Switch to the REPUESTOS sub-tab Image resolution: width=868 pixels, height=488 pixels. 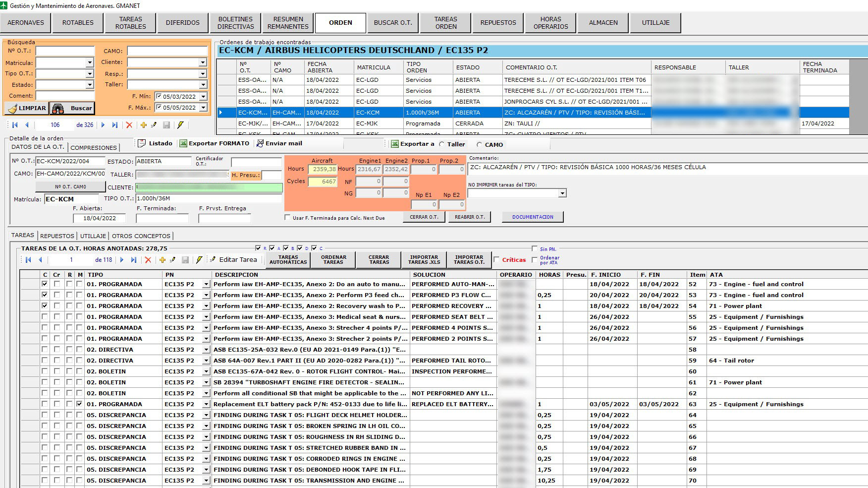pyautogui.click(x=57, y=236)
